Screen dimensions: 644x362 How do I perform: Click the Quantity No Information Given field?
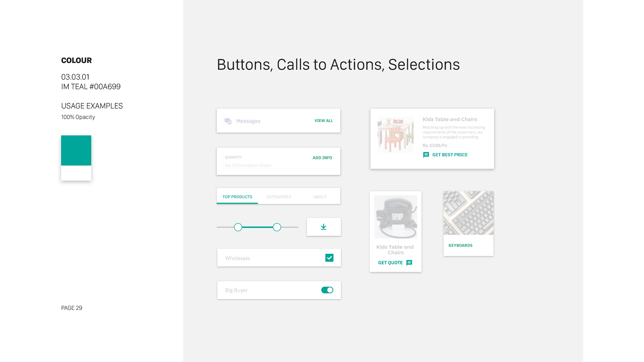279,161
